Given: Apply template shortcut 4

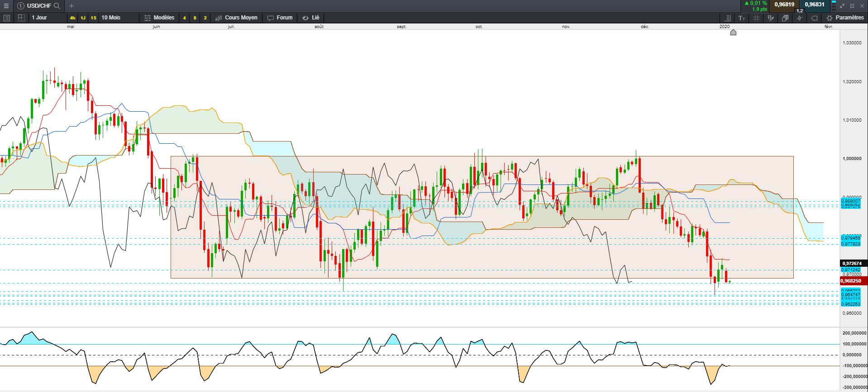Looking at the screenshot, I should 184,18.
